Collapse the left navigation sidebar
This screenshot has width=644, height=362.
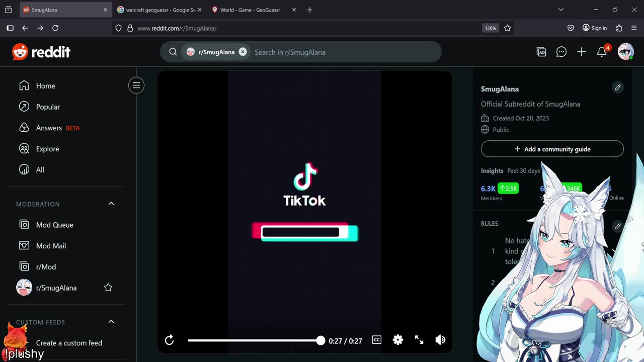tap(136, 85)
